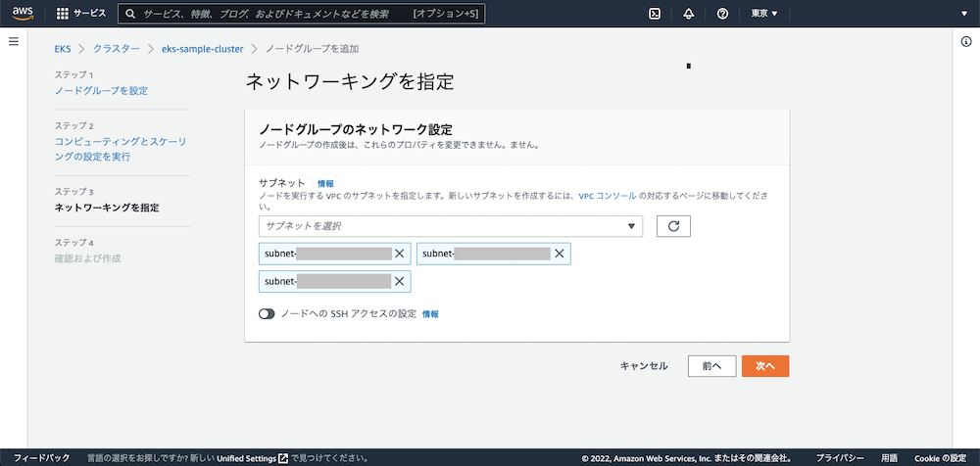
Task: Open the help question mark menu
Action: (722, 14)
